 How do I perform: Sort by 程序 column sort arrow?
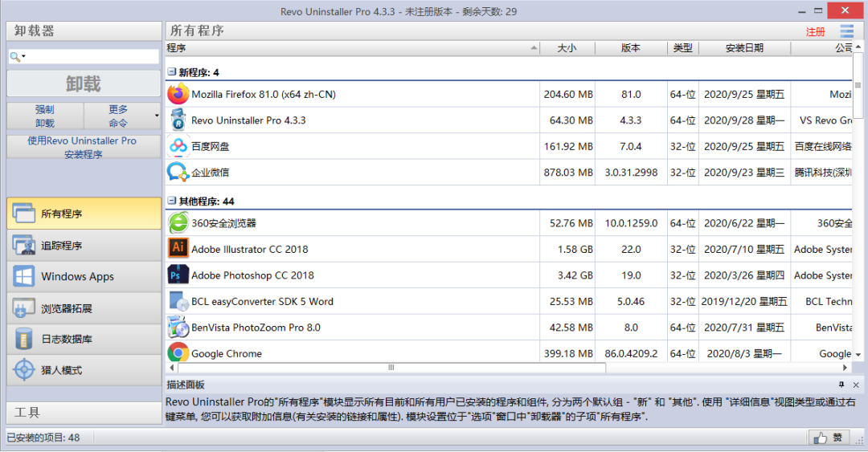534,48
